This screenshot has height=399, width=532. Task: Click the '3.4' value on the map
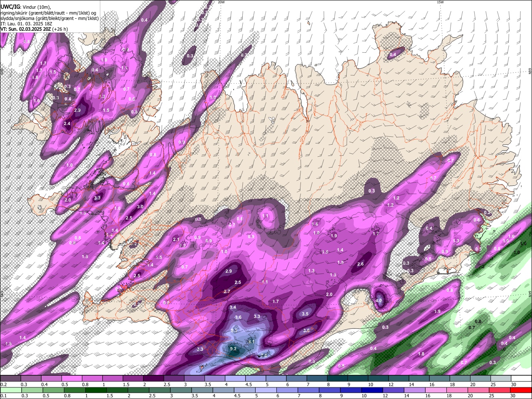point(233,307)
